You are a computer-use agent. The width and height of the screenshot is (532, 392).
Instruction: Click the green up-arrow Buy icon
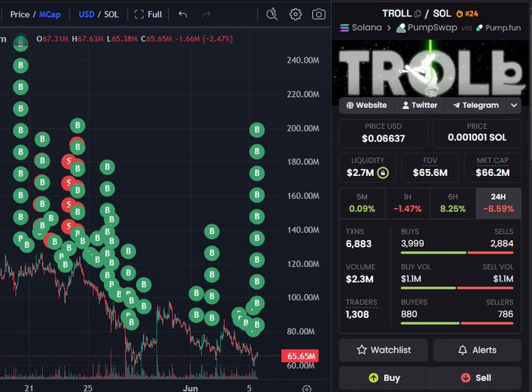tap(373, 378)
